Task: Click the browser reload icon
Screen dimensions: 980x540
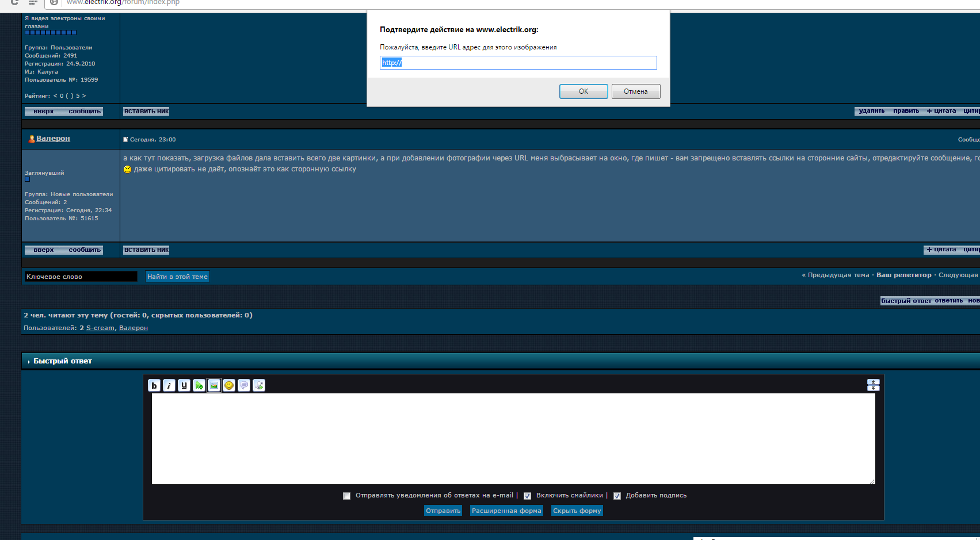Action: pyautogui.click(x=14, y=2)
